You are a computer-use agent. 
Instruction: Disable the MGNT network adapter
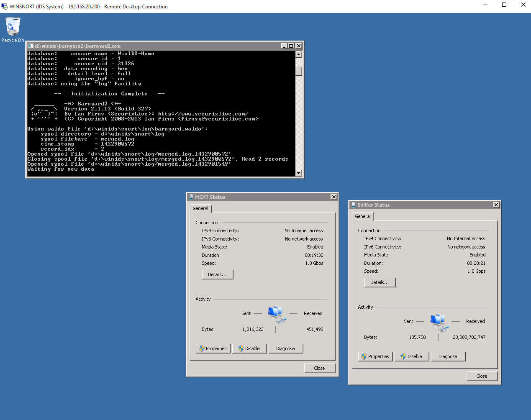249,348
